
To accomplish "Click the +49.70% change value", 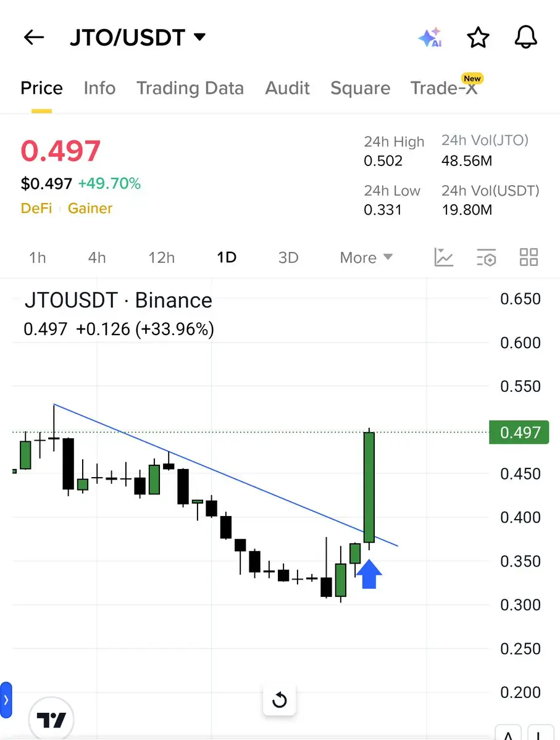I will pos(109,183).
